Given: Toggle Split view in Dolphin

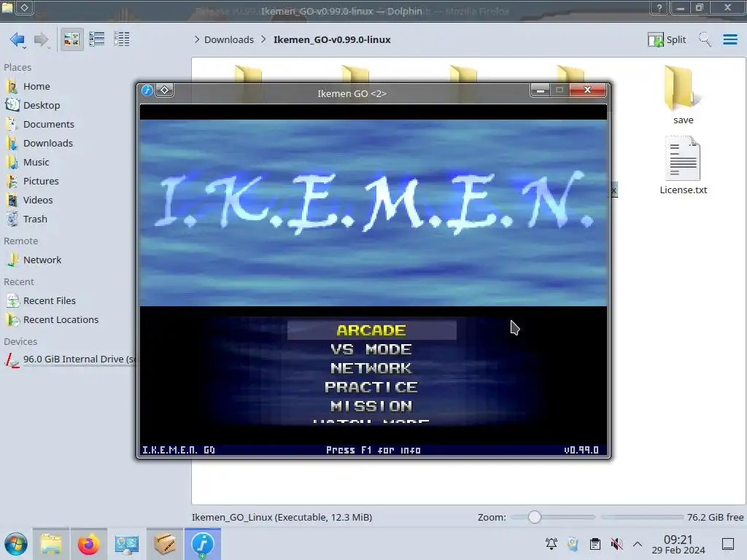Looking at the screenshot, I should [x=667, y=39].
